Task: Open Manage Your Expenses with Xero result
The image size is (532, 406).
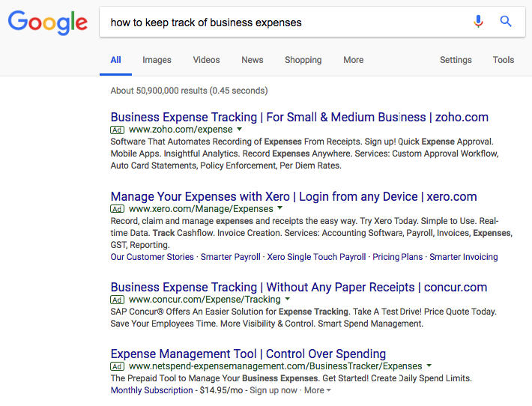Action: [294, 197]
